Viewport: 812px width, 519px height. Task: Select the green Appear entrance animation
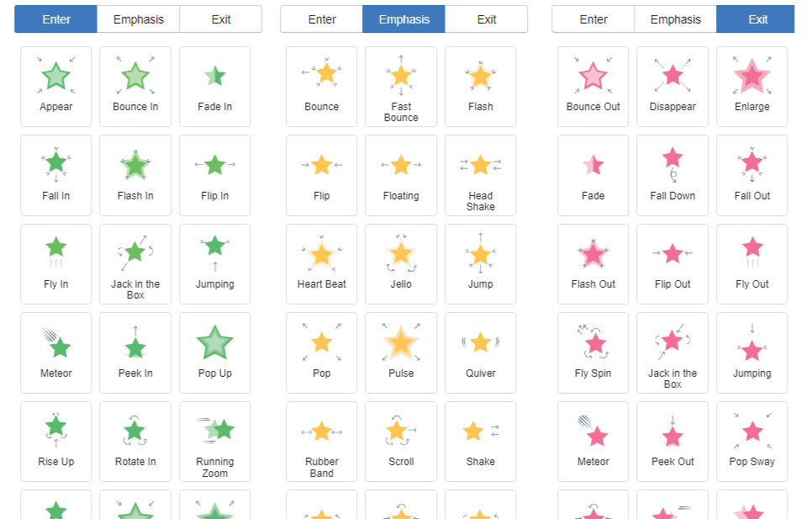point(56,86)
